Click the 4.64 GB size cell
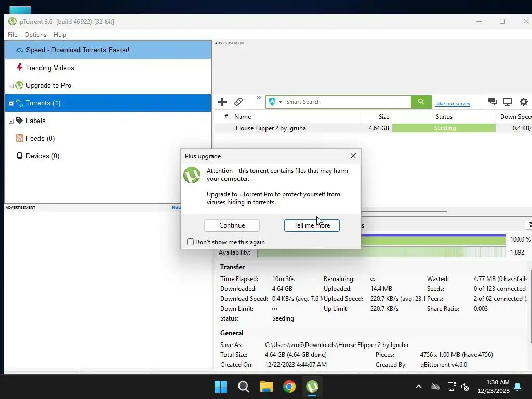Viewport: 532px width, 399px height. tap(379, 128)
